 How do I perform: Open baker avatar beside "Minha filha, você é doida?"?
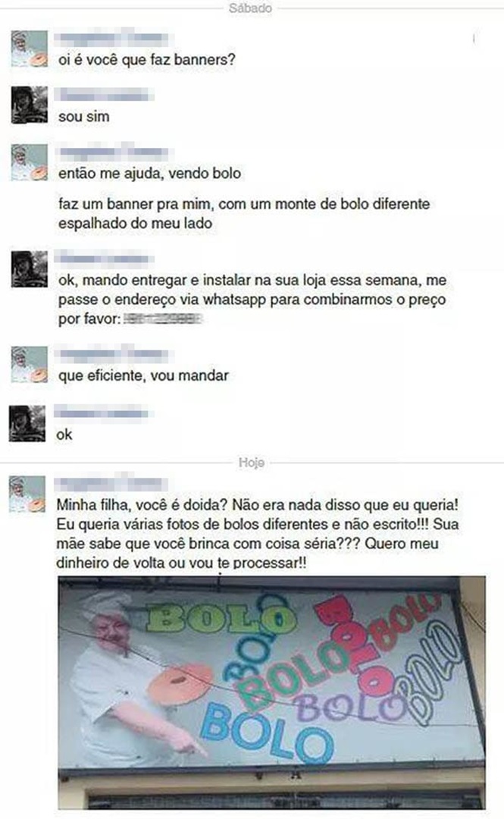[x=27, y=494]
